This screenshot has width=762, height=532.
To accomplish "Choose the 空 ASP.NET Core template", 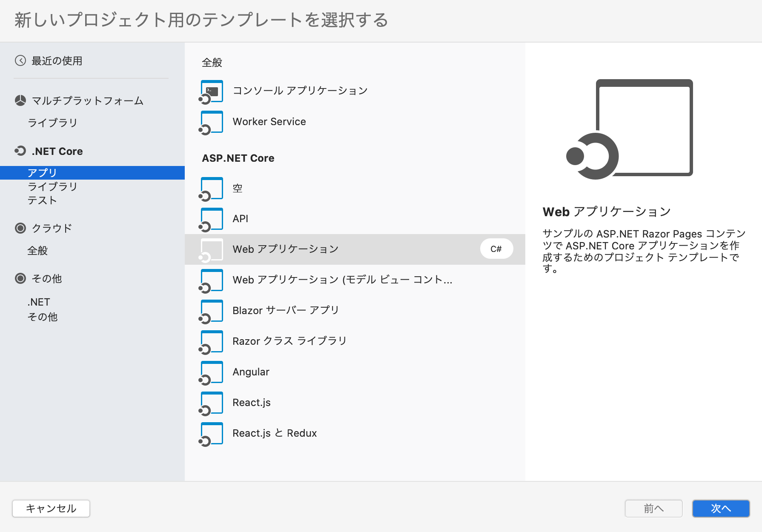I will [355, 188].
